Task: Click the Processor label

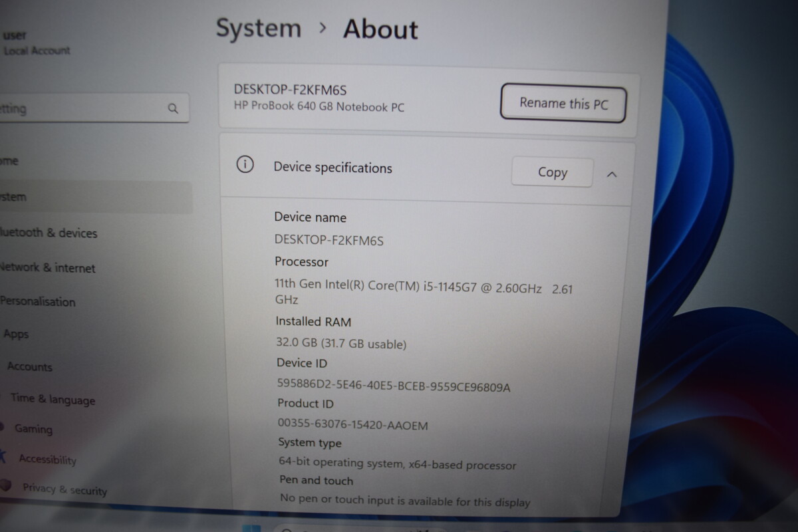Action: click(302, 262)
